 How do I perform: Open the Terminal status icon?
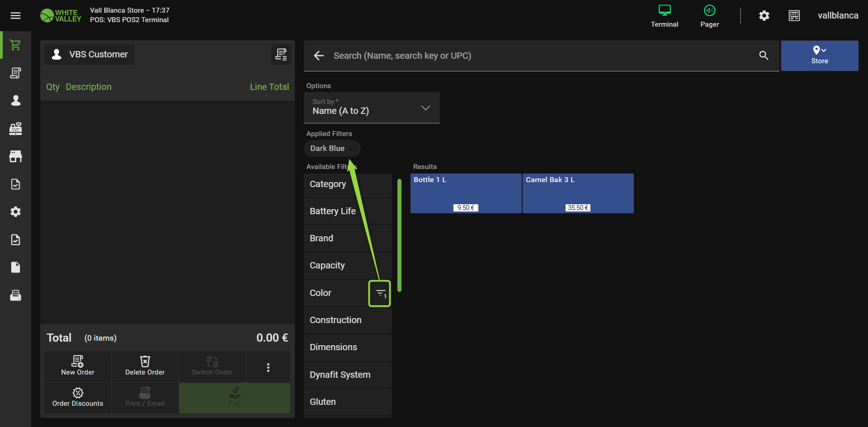pos(664,16)
